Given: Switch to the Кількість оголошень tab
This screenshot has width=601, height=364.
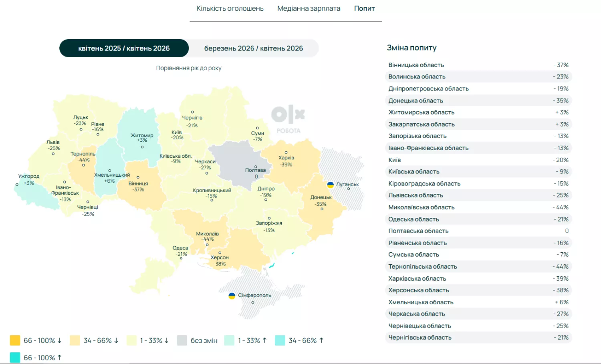Looking at the screenshot, I should tap(230, 8).
